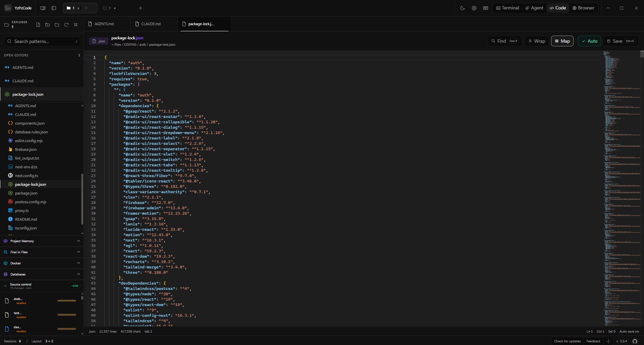The width and height of the screenshot is (644, 345).
Task: Click the Find button
Action: pyautogui.click(x=505, y=41)
